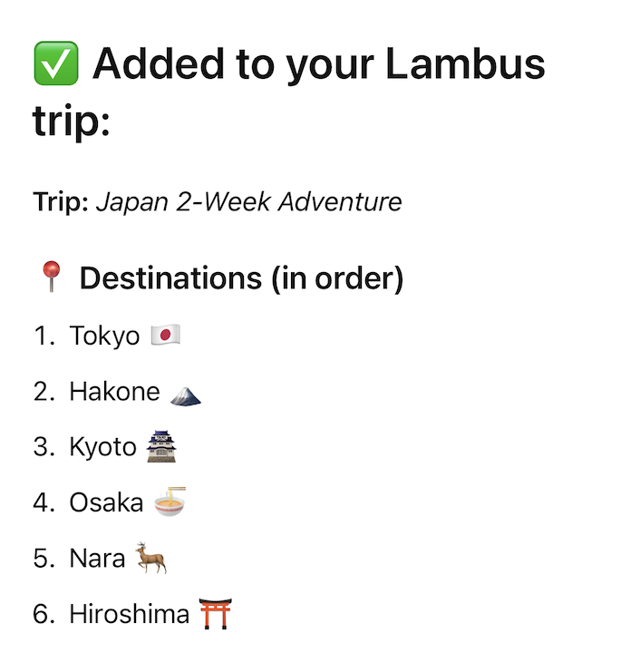The height and width of the screenshot is (672, 640).
Task: Click the deer emoji next to Nara
Action: coord(151,559)
